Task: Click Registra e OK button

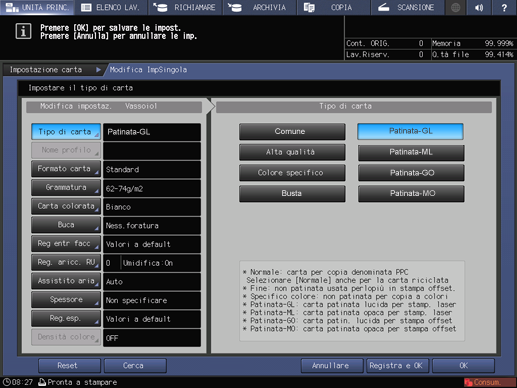Action: point(397,366)
